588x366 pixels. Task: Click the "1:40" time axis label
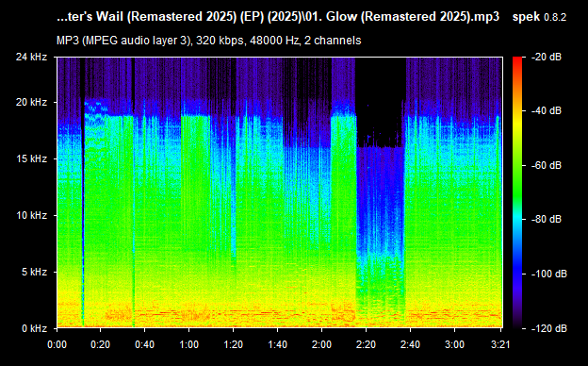click(277, 344)
